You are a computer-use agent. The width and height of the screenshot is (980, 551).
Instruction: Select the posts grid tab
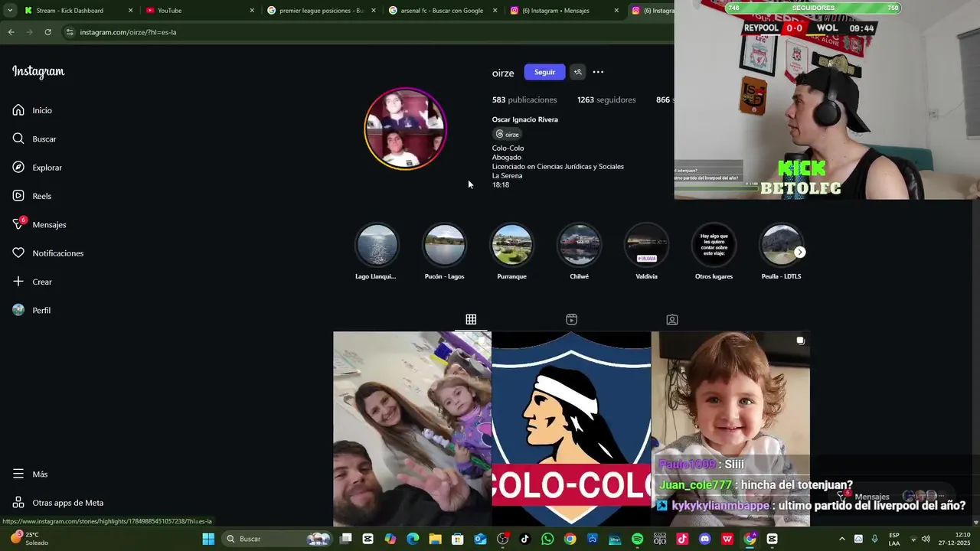[471, 319]
